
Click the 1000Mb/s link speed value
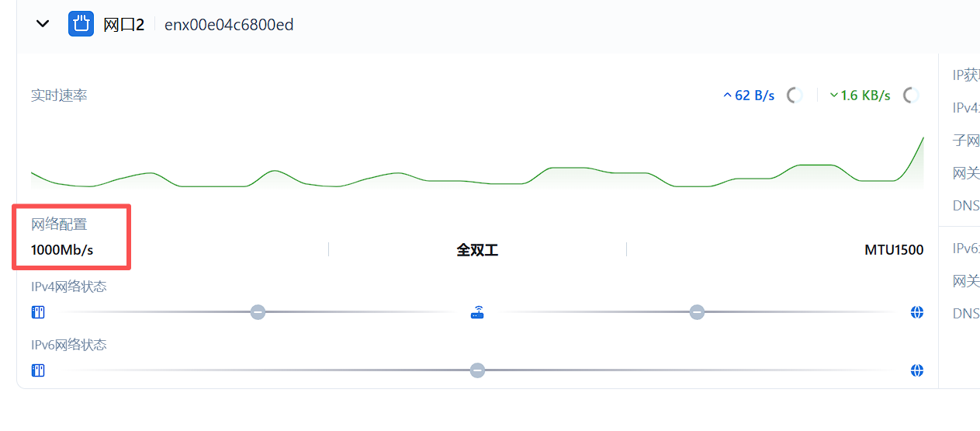coord(62,250)
